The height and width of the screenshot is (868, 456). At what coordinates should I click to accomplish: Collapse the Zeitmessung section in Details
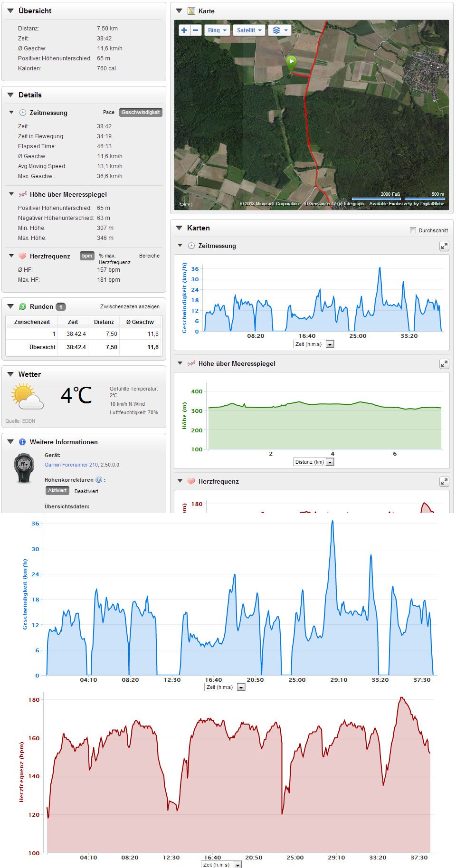[x=11, y=113]
